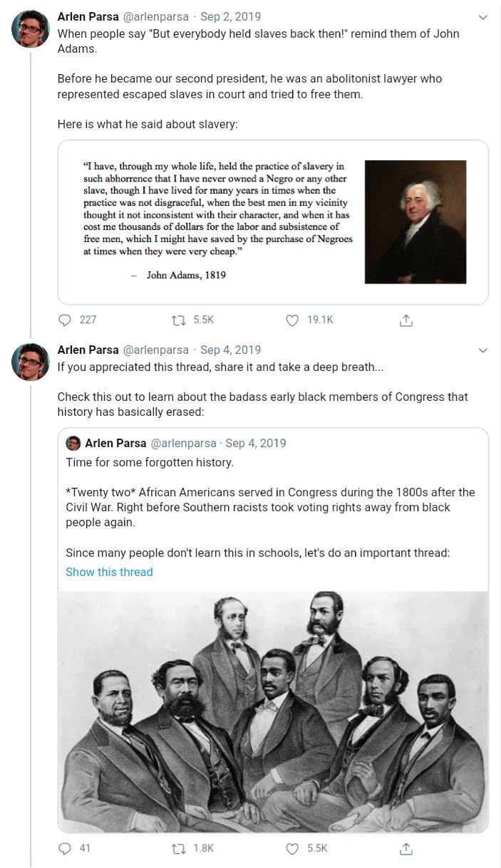Open the John Adams quote image
Screen dimensions: 501x868
pyautogui.click(x=273, y=222)
